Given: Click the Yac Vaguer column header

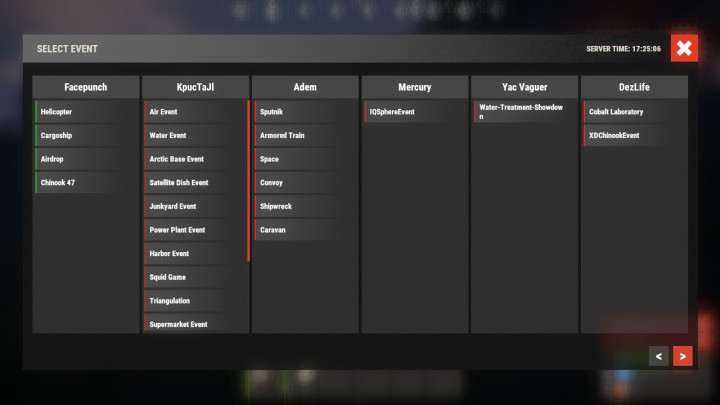Looking at the screenshot, I should 525,87.
